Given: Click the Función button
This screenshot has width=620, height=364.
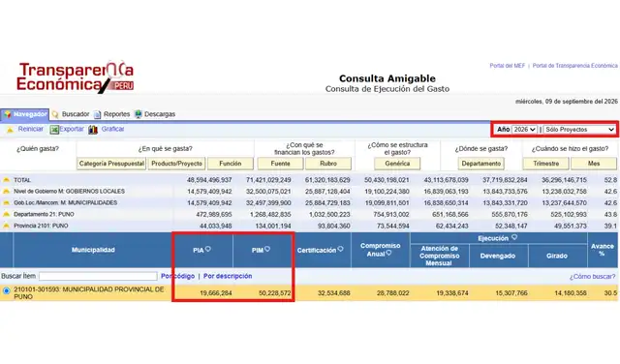Looking at the screenshot, I should (231, 164).
